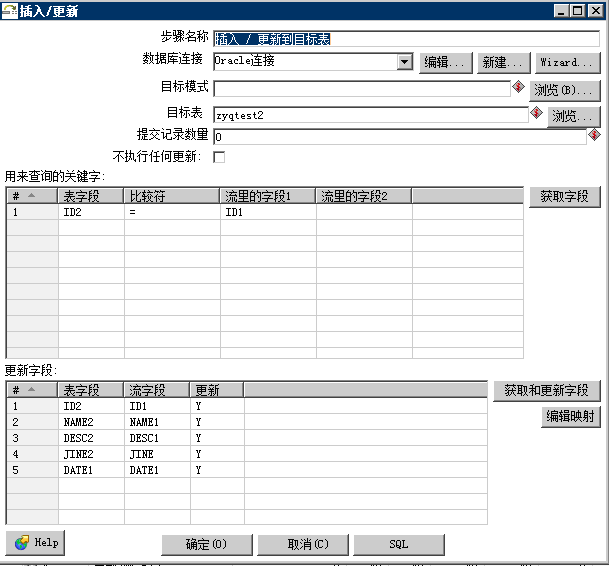Select ID2 cell in the key lookup table
609x566 pixels.
91,212
